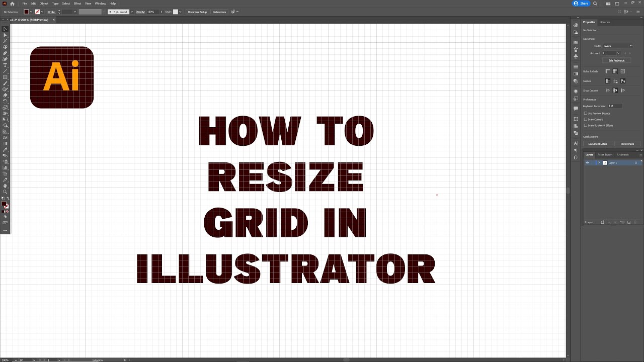Open the Layers panel menu icon
The width and height of the screenshot is (644, 362).
(x=641, y=155)
